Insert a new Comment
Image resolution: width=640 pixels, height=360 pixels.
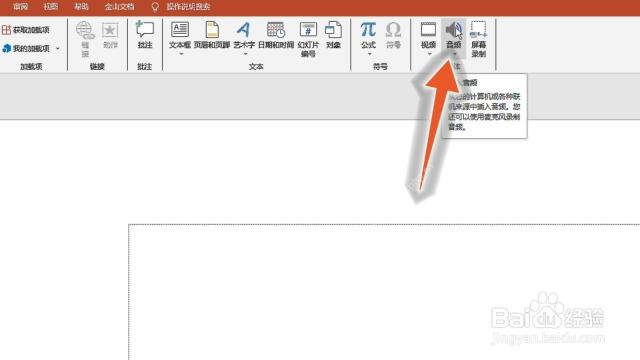pos(145,35)
